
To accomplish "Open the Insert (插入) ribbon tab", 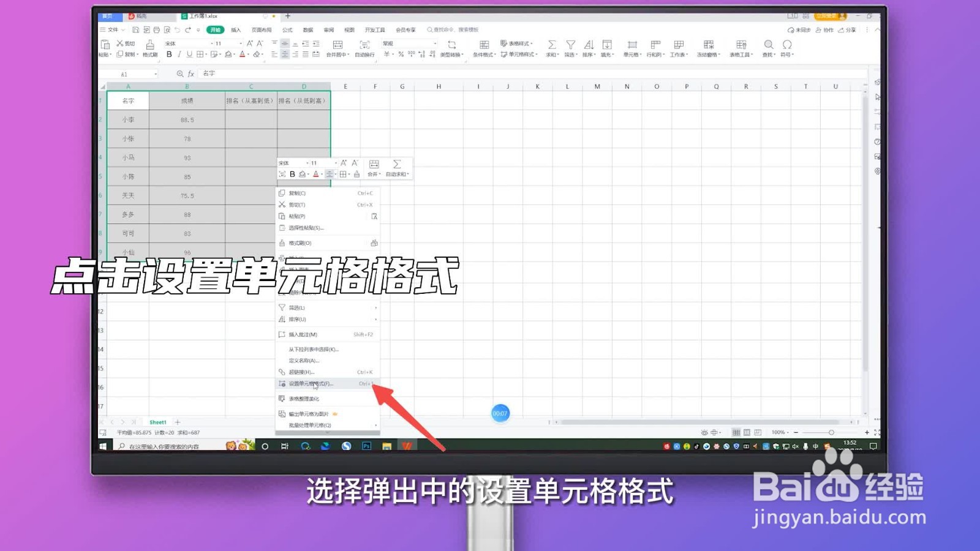I will (x=236, y=29).
